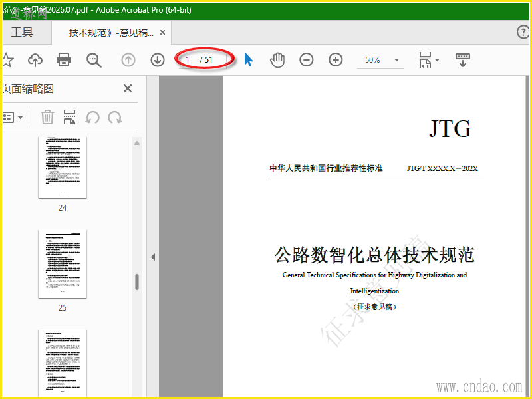Close the 页面缩略图 panel

pyautogui.click(x=128, y=88)
